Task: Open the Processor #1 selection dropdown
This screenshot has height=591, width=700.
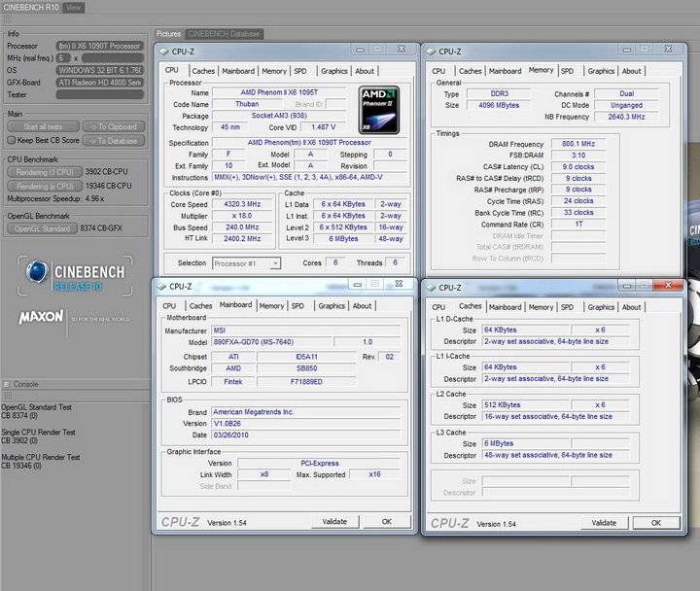Action: coord(245,263)
